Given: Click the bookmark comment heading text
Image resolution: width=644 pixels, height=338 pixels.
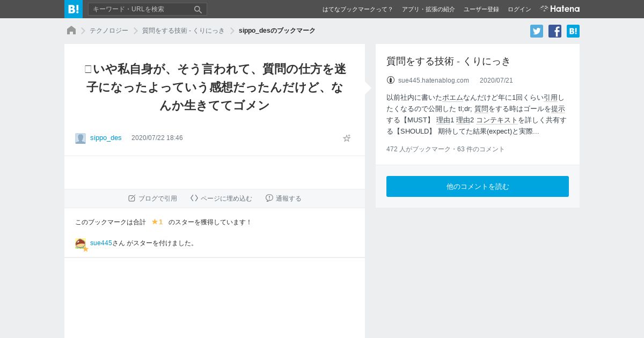Looking at the screenshot, I should pos(215,87).
